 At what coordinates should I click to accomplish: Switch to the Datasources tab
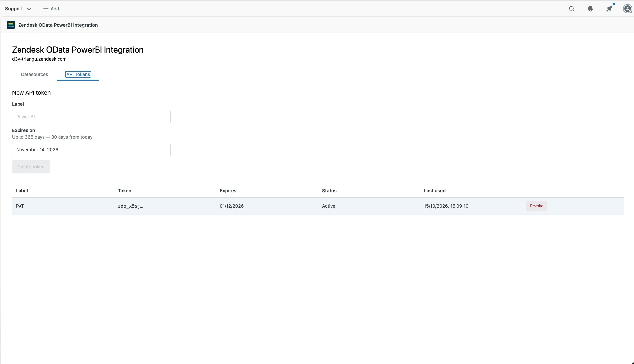(34, 74)
